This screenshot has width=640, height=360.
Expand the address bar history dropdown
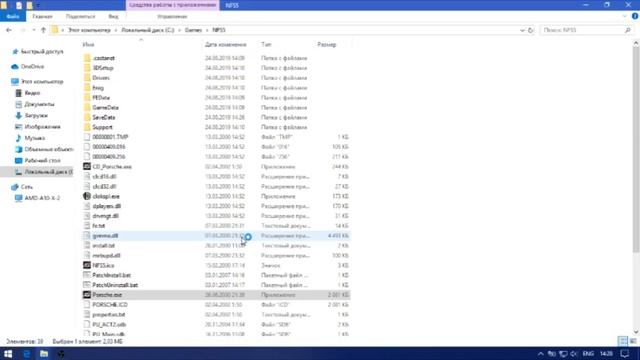pyautogui.click(x=522, y=30)
